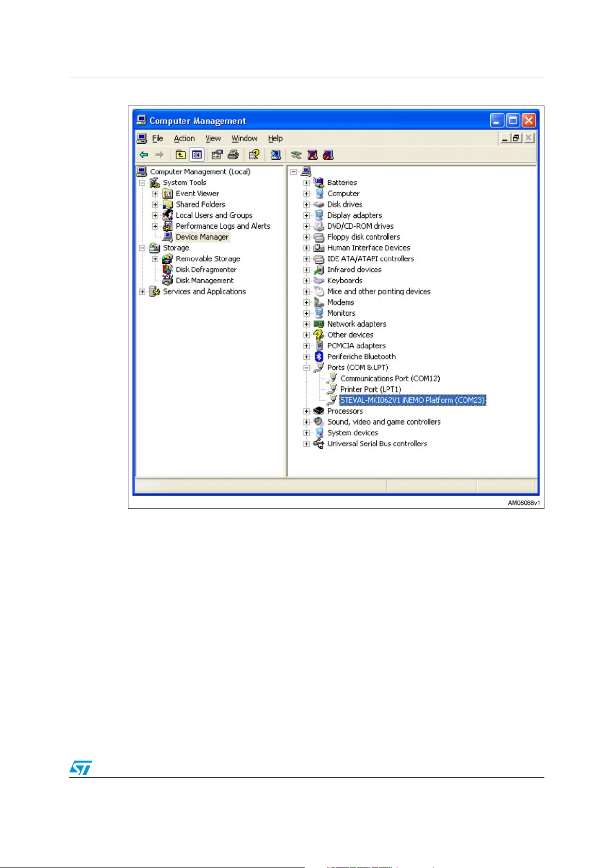Open the Action menu
The height and width of the screenshot is (868, 614).
pos(184,139)
